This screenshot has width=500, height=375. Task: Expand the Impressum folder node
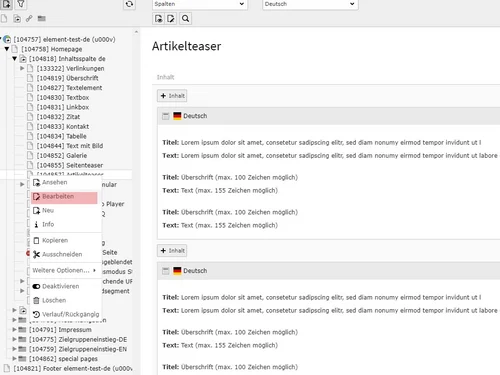pyautogui.click(x=14, y=330)
